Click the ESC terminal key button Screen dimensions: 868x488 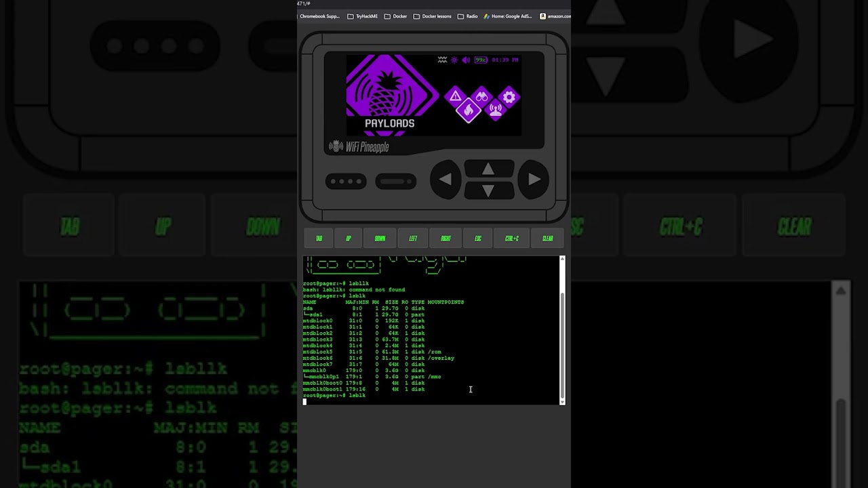[478, 239]
